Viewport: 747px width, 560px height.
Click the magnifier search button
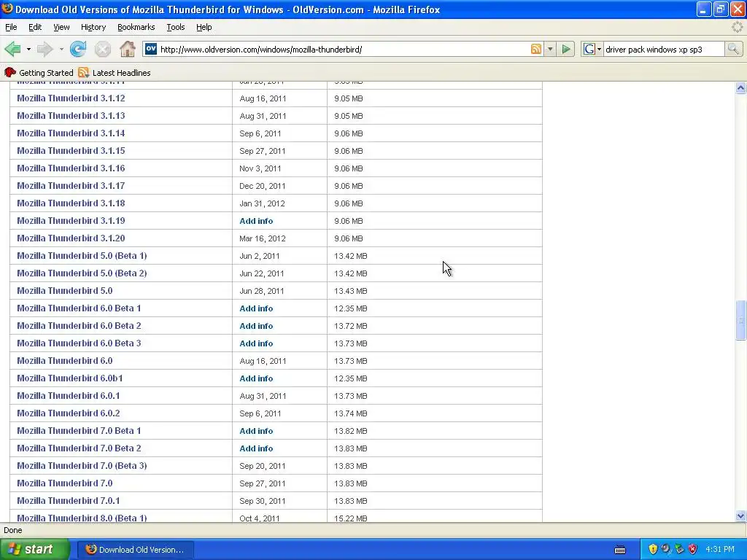pos(733,49)
